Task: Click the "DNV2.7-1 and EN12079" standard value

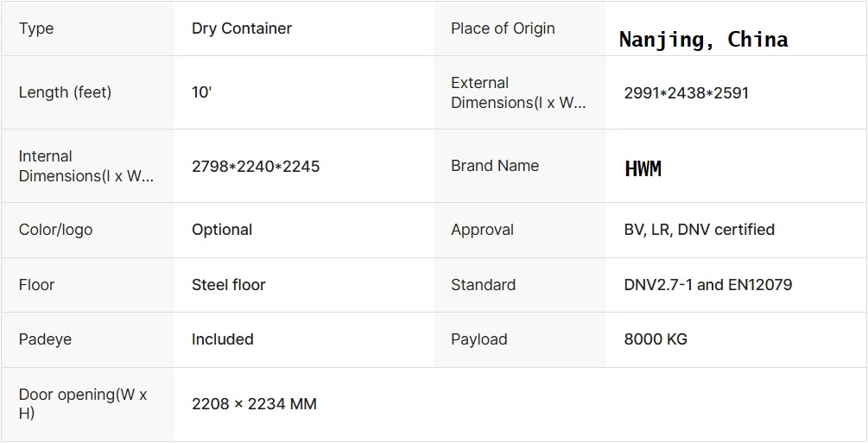Action: [707, 285]
